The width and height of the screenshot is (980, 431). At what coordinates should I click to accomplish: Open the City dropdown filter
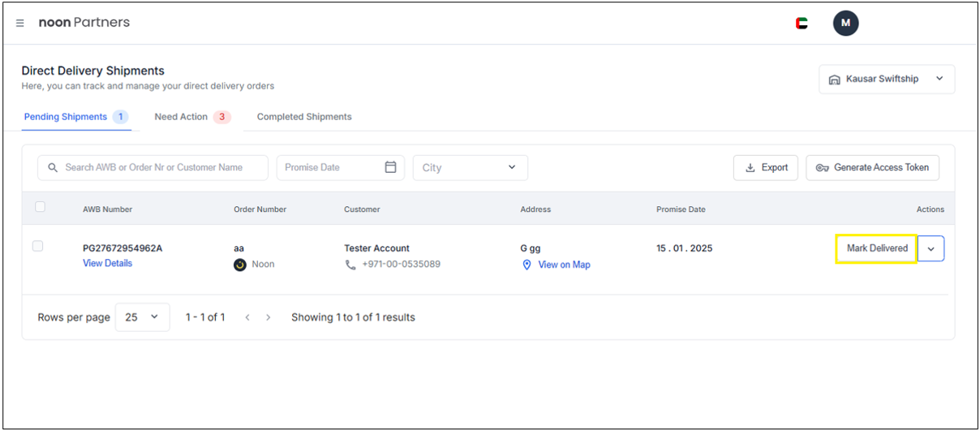pyautogui.click(x=470, y=168)
